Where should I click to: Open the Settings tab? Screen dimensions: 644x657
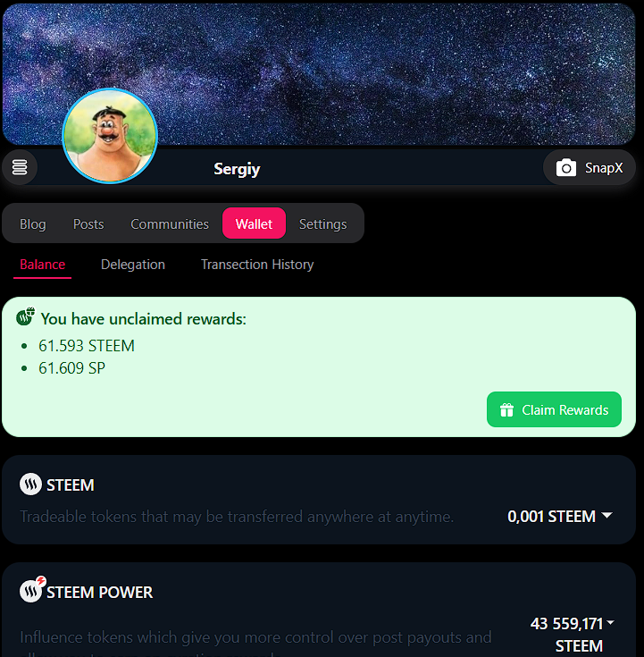click(322, 223)
